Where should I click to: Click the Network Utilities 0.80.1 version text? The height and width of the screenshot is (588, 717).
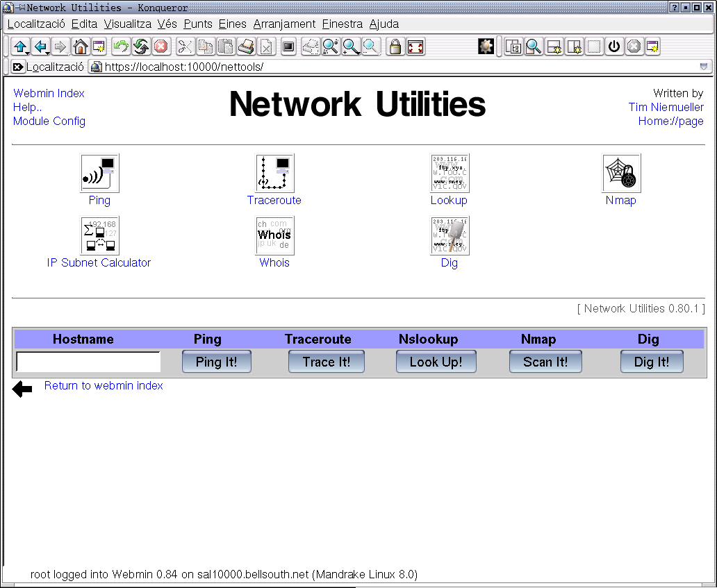641,309
